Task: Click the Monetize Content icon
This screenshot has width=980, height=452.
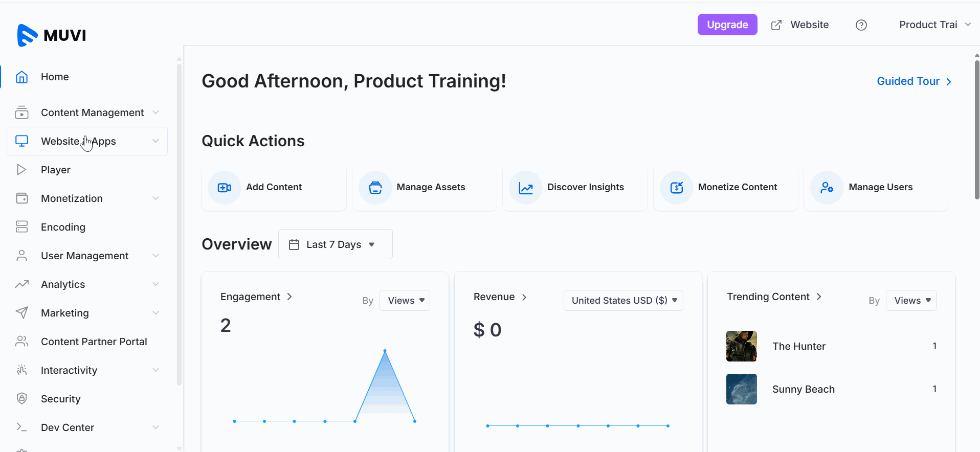Action: (x=676, y=188)
